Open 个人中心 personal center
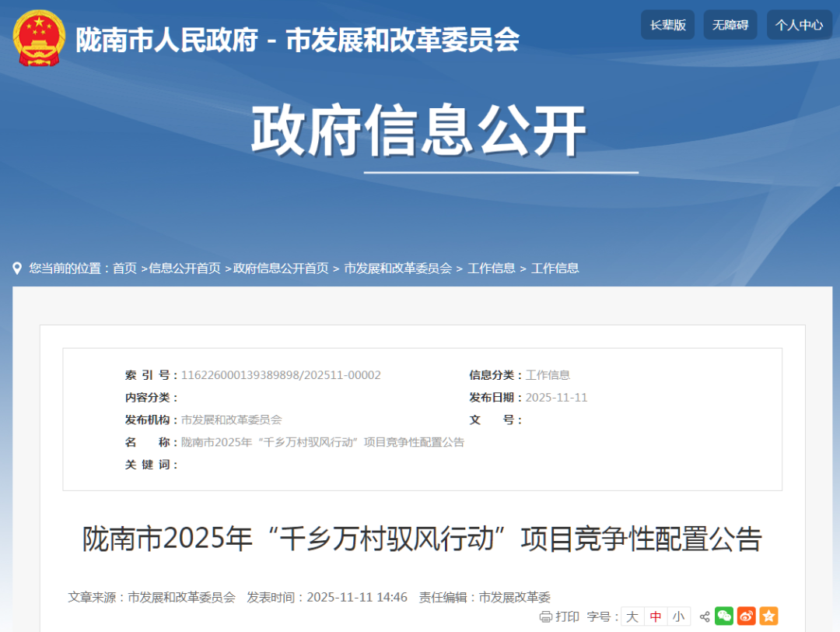The width and height of the screenshot is (840, 632). pos(799,25)
